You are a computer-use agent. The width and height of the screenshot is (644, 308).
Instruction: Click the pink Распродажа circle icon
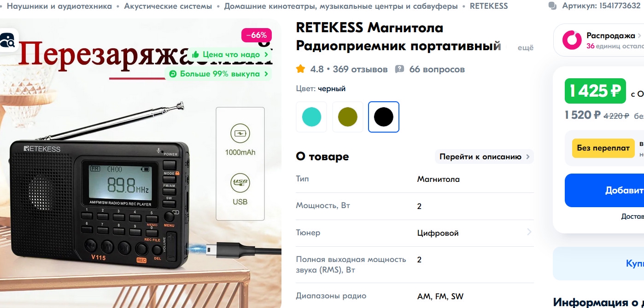point(572,40)
